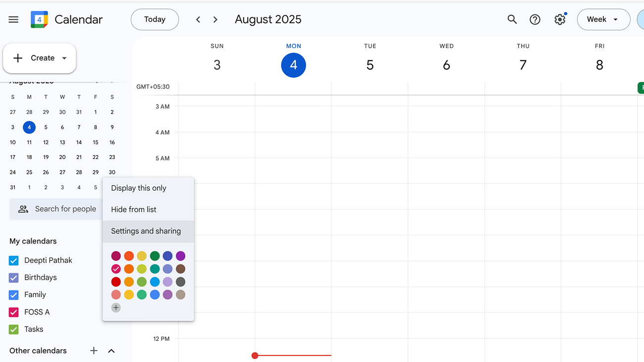
Task: Collapse the Other calendars section
Action: (x=111, y=351)
